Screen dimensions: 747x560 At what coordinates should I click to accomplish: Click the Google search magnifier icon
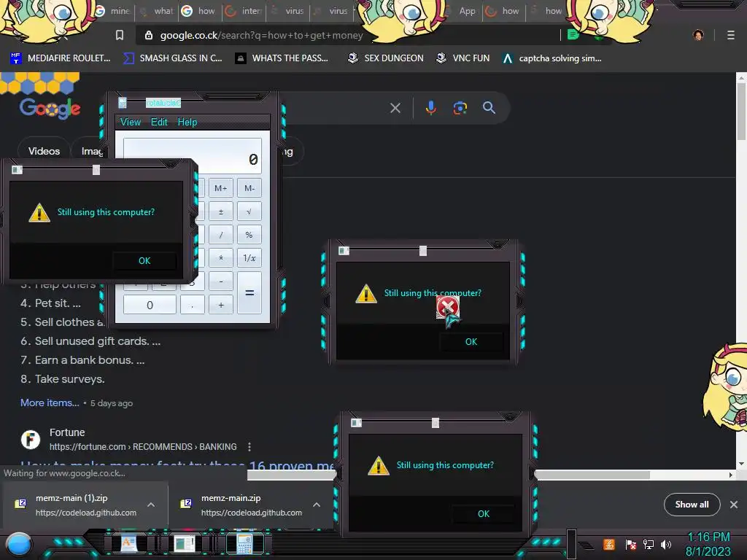click(x=489, y=108)
